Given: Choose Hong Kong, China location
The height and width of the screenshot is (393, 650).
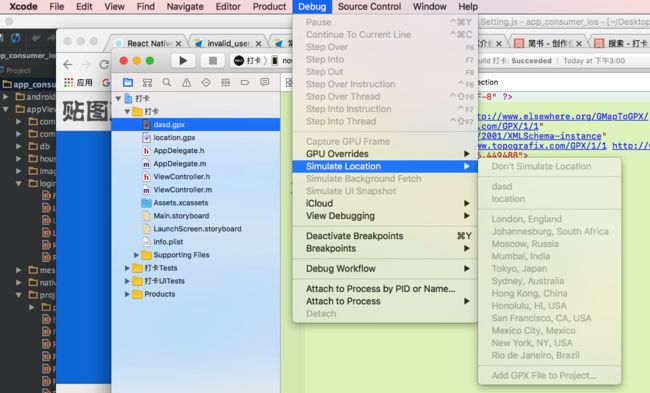Looking at the screenshot, I should (550, 294).
